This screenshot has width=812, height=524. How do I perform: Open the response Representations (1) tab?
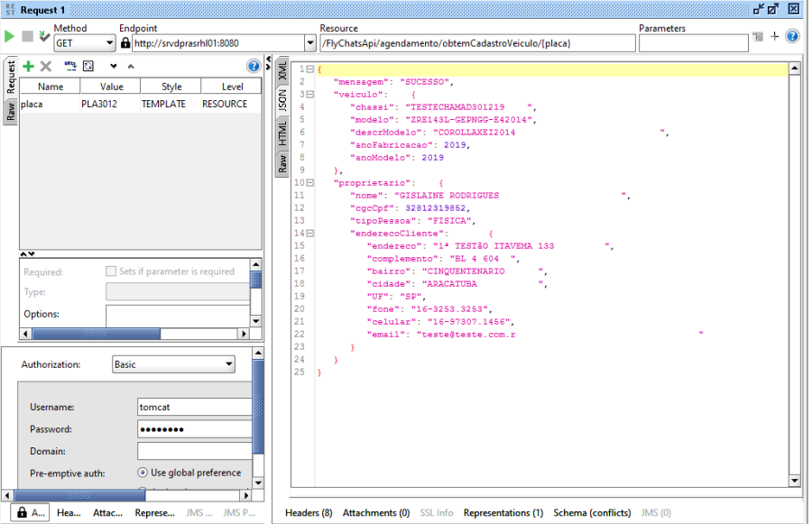coord(503,512)
